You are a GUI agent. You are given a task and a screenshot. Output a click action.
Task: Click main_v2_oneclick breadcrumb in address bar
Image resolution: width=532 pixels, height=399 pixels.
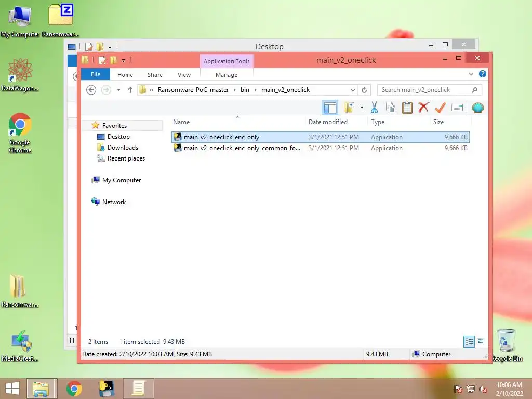click(x=285, y=90)
